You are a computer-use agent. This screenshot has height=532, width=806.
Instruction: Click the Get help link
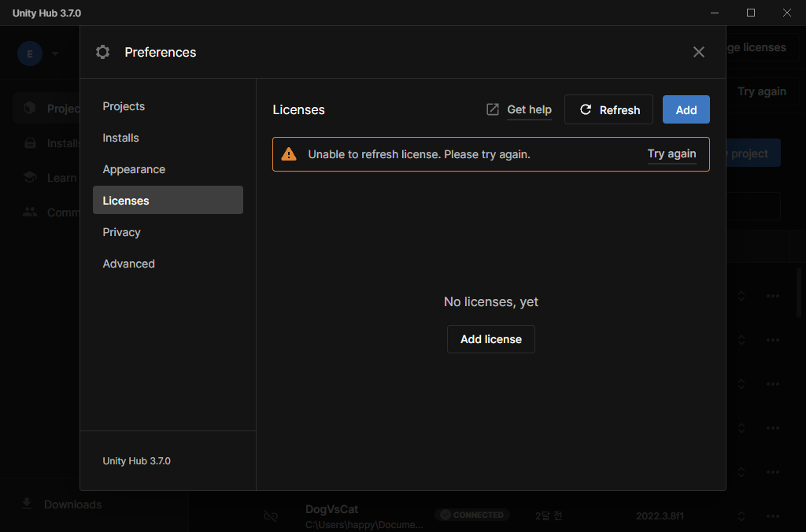click(x=529, y=109)
